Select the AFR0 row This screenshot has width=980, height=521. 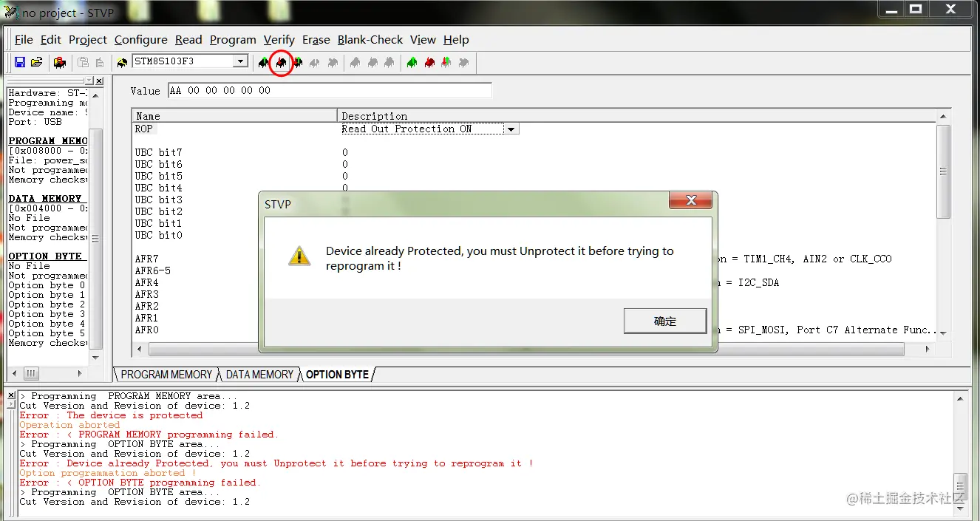tap(146, 330)
